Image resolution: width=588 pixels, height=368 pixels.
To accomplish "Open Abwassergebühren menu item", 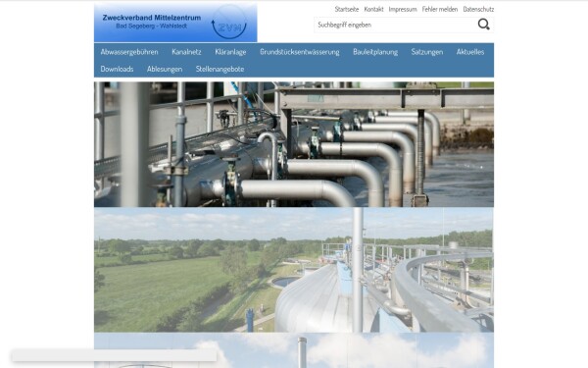I will [129, 52].
